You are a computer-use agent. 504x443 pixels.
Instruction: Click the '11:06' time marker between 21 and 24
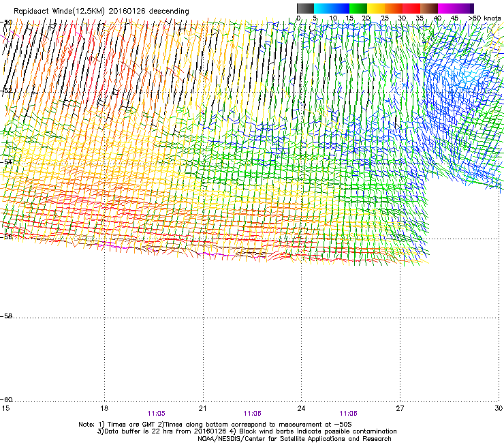[x=252, y=414]
